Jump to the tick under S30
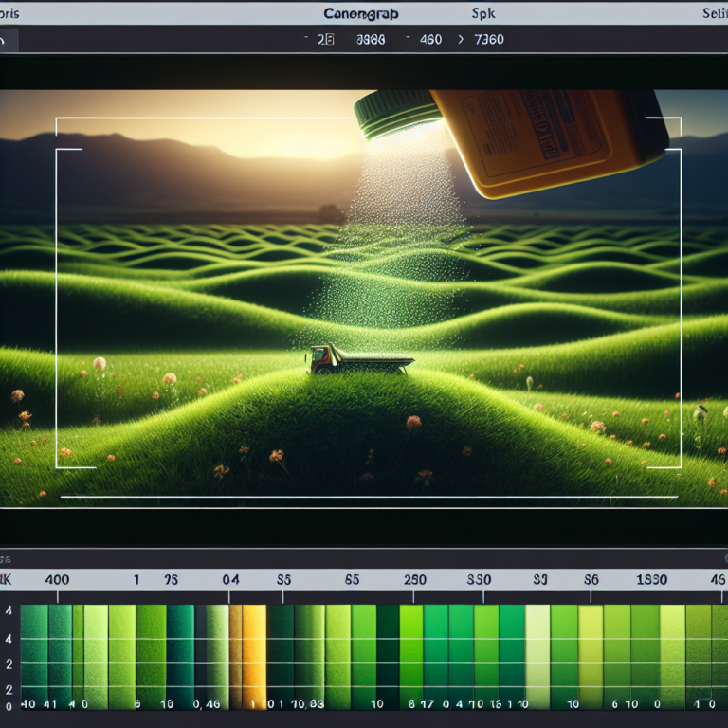This screenshot has height=728, width=728. pos(483,596)
